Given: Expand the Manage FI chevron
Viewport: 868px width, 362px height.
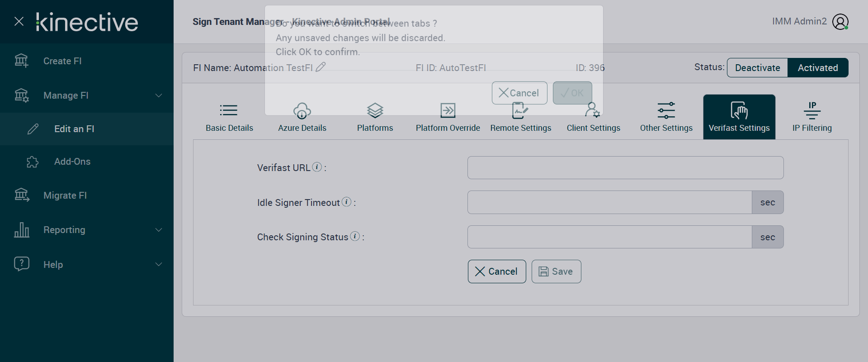Looking at the screenshot, I should point(159,95).
